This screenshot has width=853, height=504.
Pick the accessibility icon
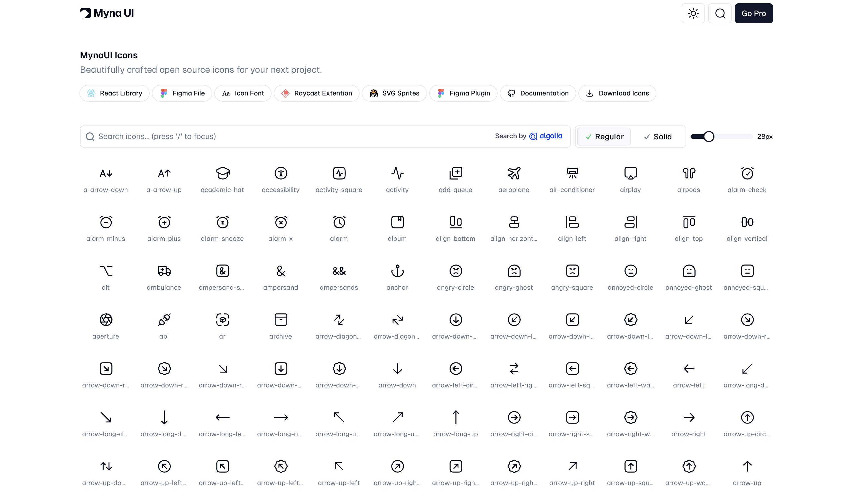(281, 173)
